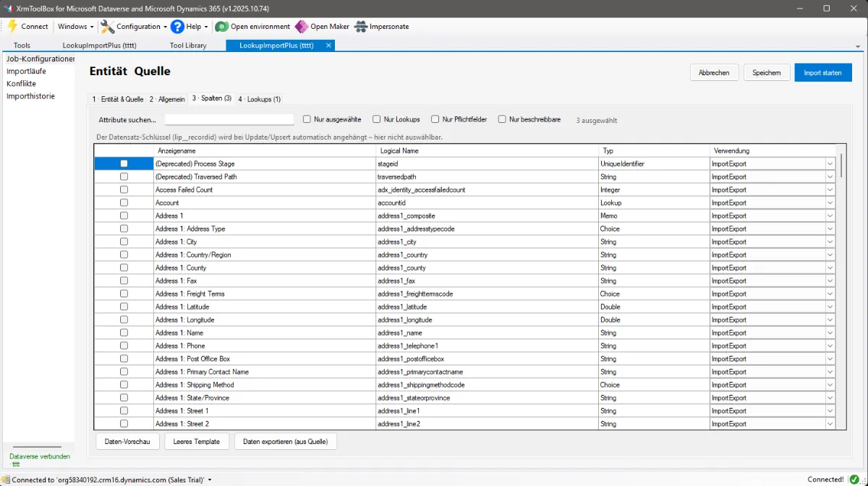
Task: Click the Impersonate icon
Action: 360,27
